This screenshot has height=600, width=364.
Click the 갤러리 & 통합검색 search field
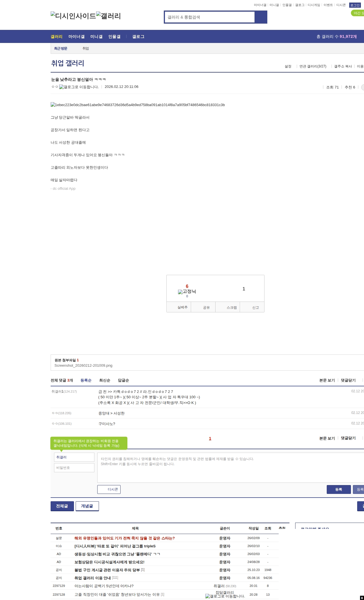pyautogui.click(x=210, y=17)
